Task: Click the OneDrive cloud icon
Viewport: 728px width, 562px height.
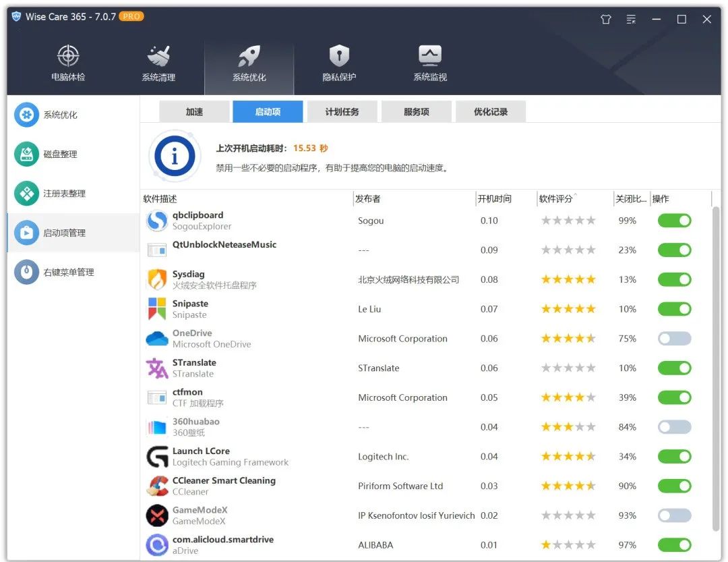Action: click(x=157, y=339)
